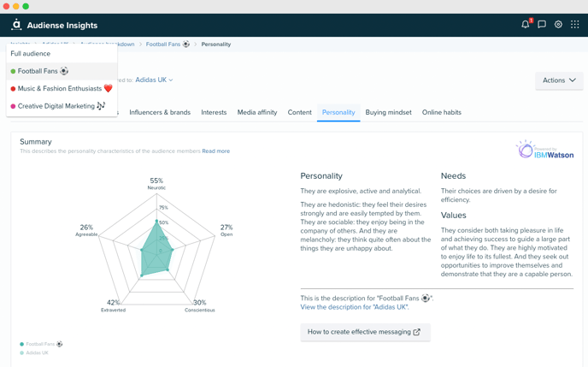Open the notifications bell icon
The image size is (588, 367).
pos(526,25)
